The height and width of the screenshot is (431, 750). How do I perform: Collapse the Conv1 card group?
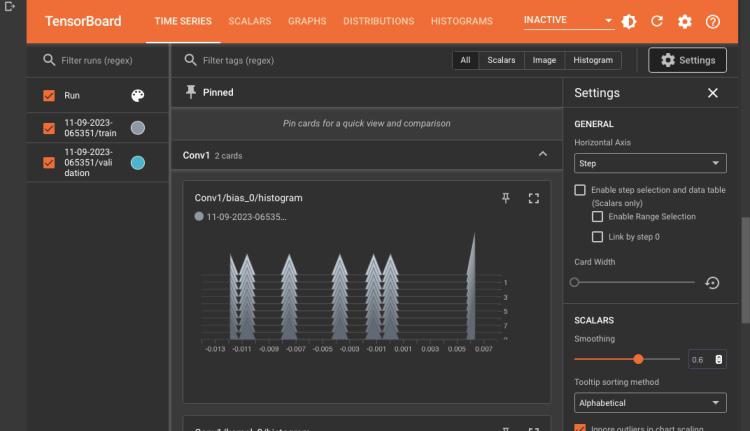click(542, 154)
